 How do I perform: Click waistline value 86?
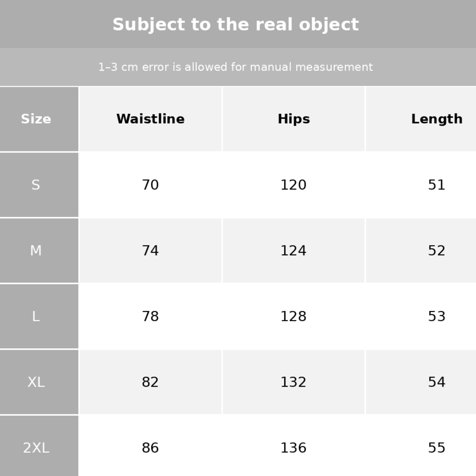(x=150, y=448)
